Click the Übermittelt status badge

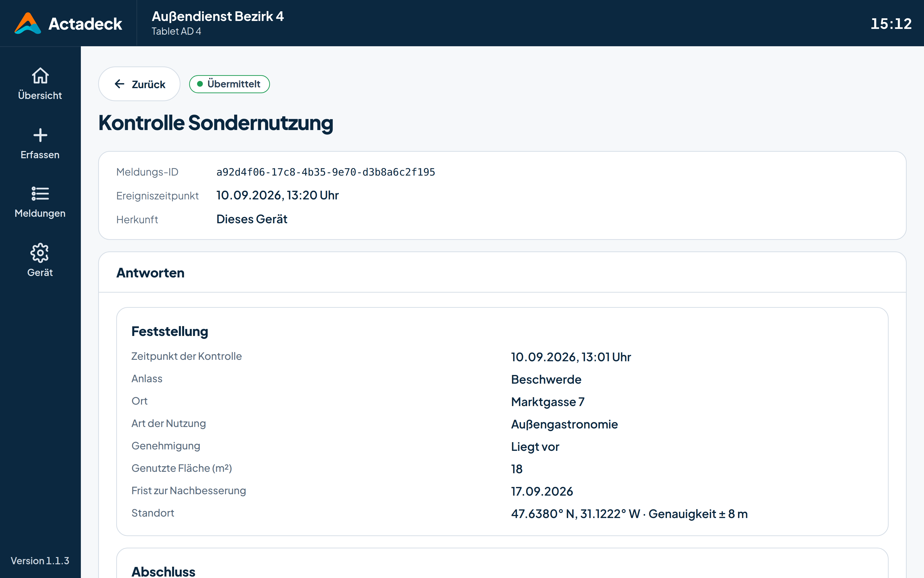pyautogui.click(x=230, y=84)
